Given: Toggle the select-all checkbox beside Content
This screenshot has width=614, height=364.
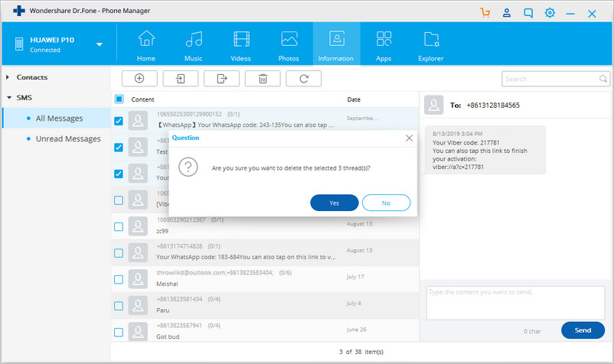Looking at the screenshot, I should click(x=119, y=99).
